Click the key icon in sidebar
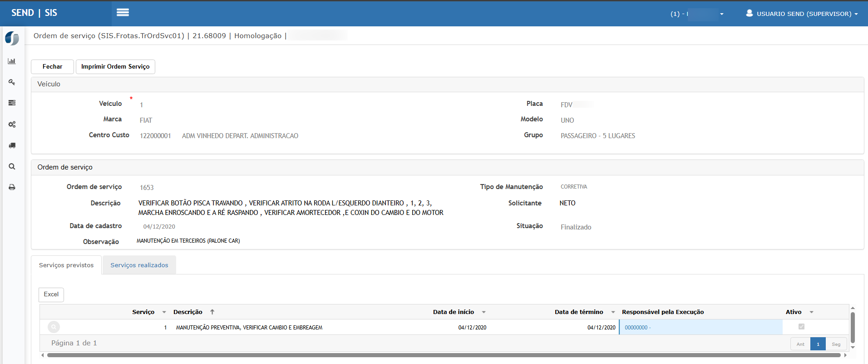 point(12,82)
